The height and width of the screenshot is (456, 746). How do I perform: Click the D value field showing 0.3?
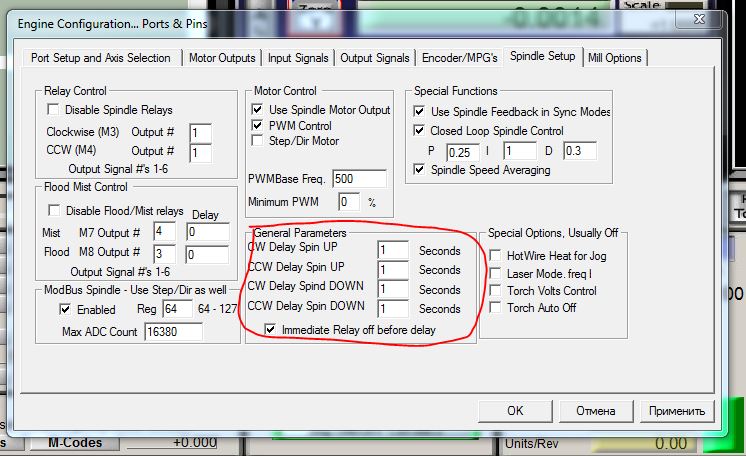tap(580, 151)
